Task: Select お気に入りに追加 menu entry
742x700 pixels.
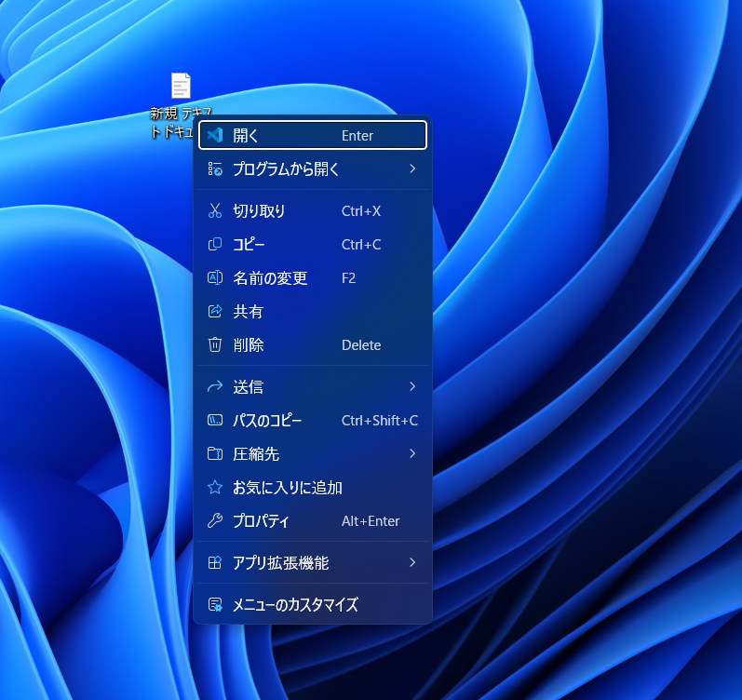Action: click(x=313, y=488)
